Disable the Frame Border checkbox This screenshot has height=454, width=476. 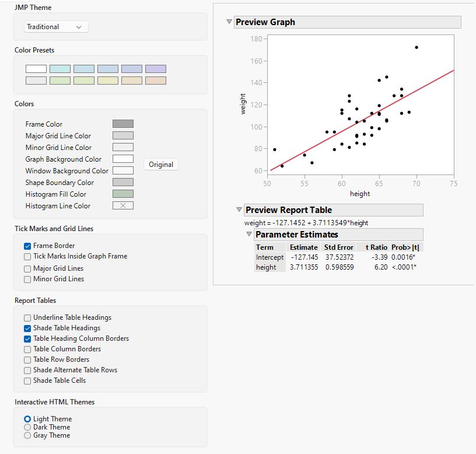[x=27, y=246]
